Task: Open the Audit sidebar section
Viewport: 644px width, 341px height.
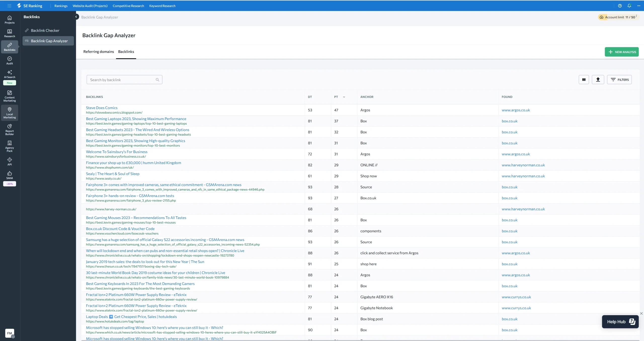Action: tap(10, 61)
